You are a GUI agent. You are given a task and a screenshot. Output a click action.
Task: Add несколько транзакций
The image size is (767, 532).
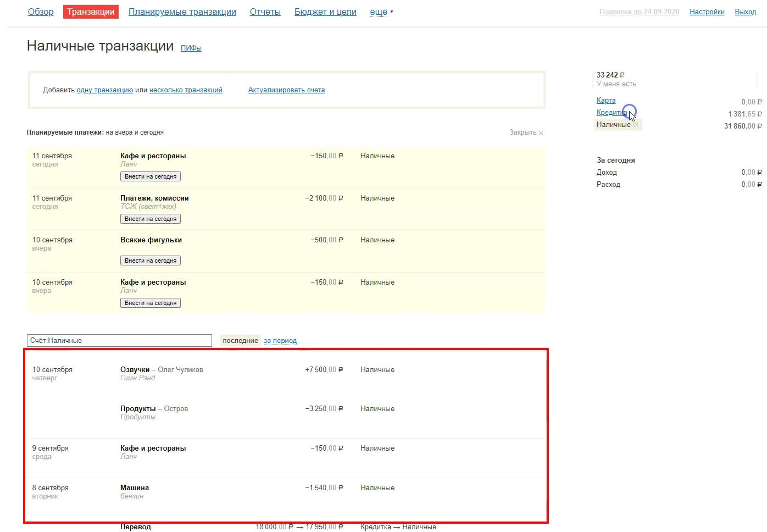pyautogui.click(x=186, y=90)
